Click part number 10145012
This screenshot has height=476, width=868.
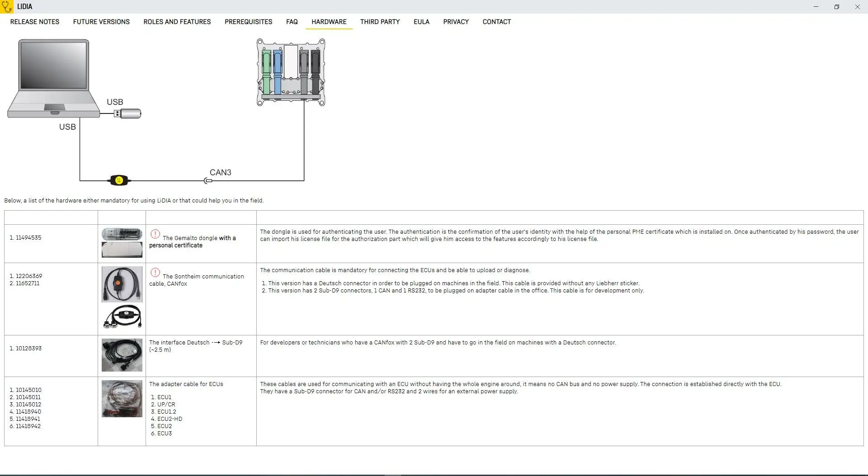click(x=28, y=405)
